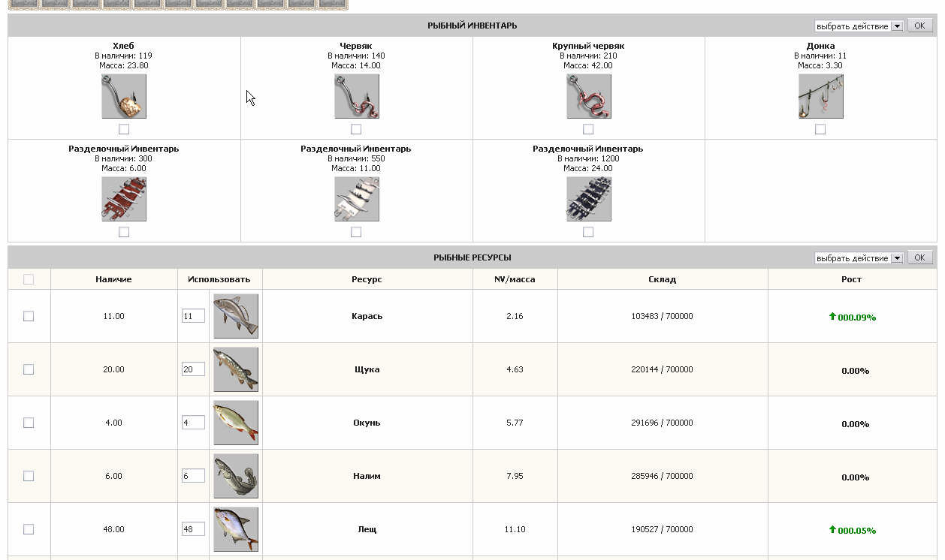Tick the checkbox under Хлеб

pos(124,129)
